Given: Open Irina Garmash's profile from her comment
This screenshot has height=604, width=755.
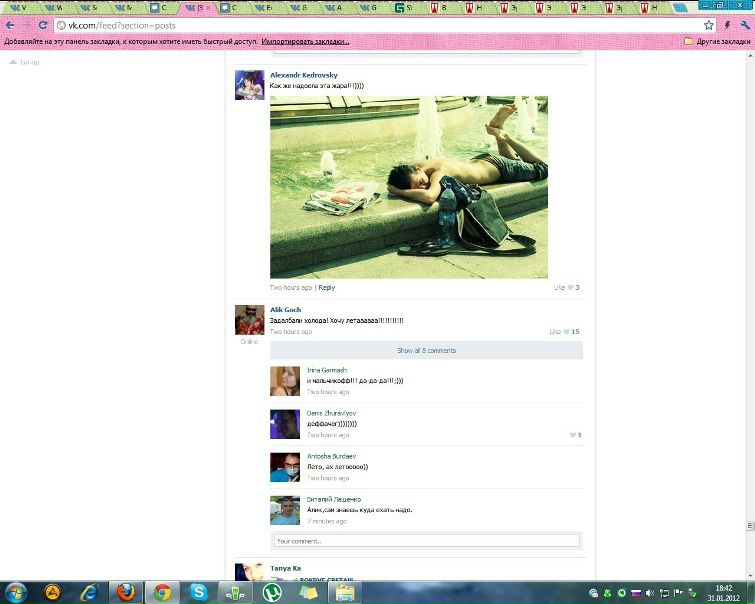Looking at the screenshot, I should tap(327, 370).
